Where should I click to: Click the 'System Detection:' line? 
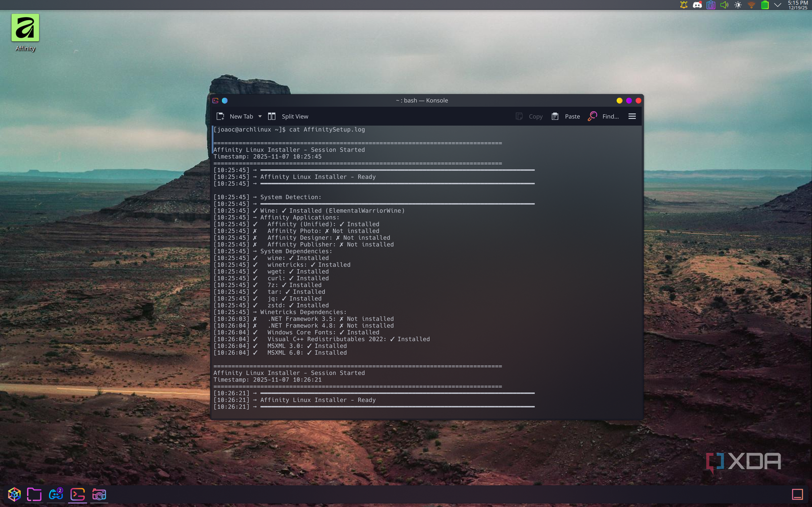267,197
